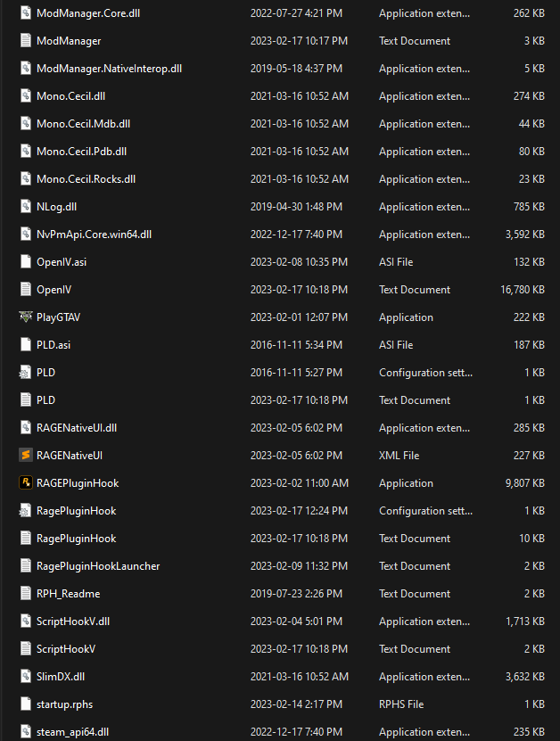560x741 pixels.
Task: Click the steam_api64.dll file icon
Action: [26, 731]
